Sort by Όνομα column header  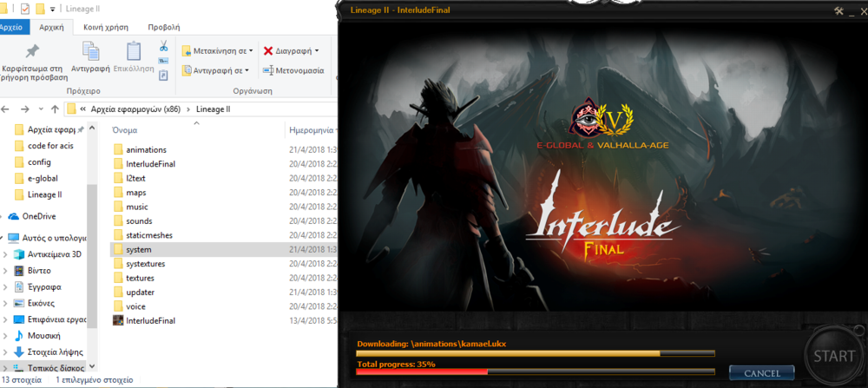(x=125, y=130)
